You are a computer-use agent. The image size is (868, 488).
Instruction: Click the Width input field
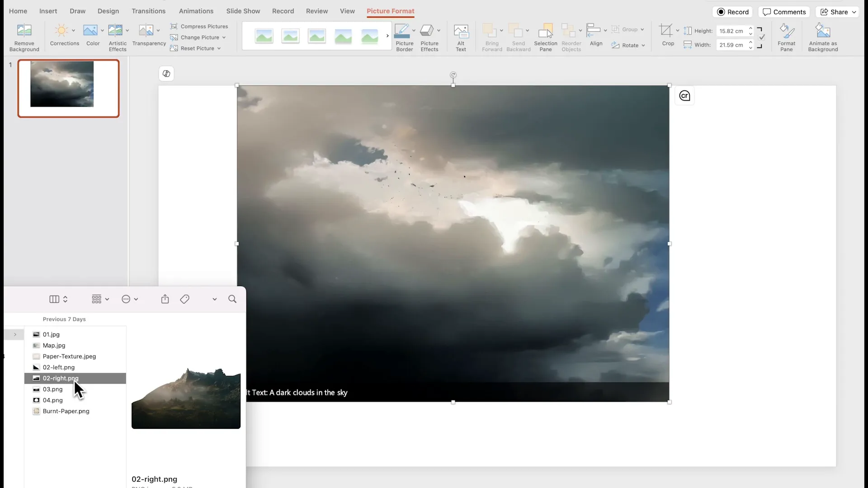[x=731, y=45]
